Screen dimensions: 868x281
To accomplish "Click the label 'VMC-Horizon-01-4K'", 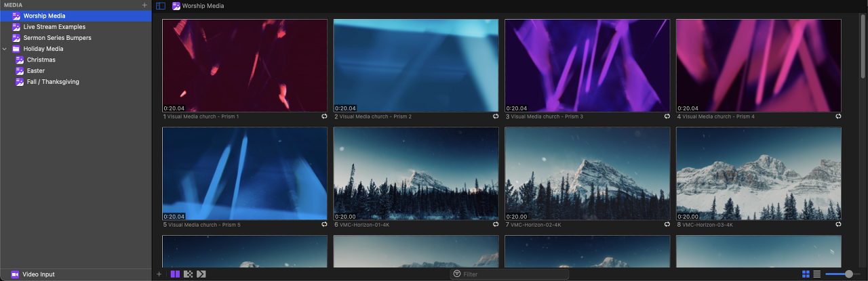I will (364, 225).
